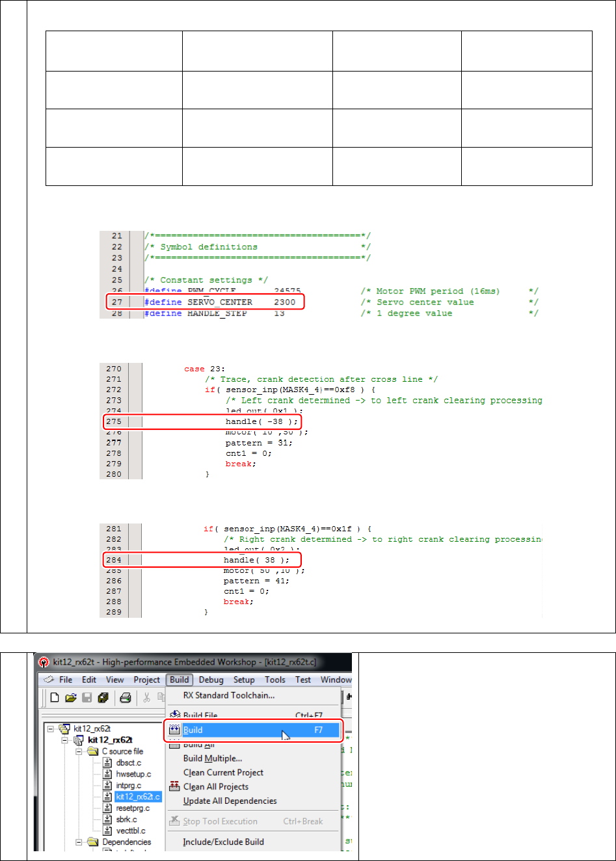Choose RX Standard Toolchain... menu entry
The image size is (616, 861).
[x=229, y=695]
